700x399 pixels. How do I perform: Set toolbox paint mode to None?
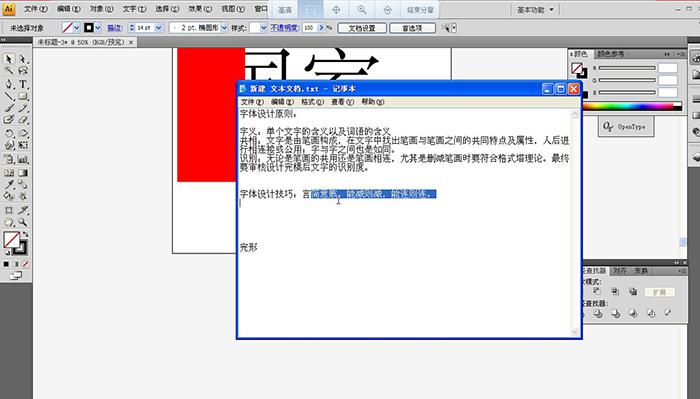(x=26, y=264)
